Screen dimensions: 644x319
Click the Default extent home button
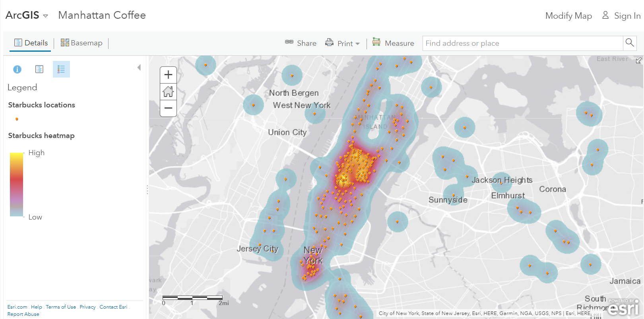point(168,91)
